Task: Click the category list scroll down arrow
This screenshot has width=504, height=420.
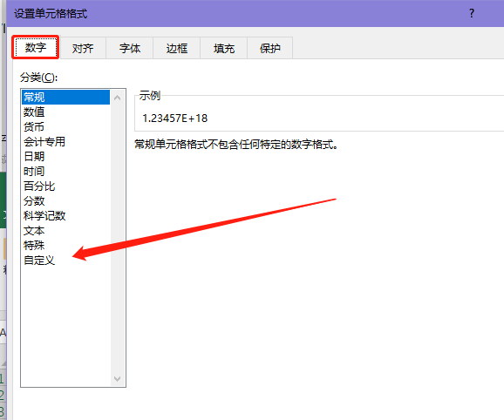Action: pos(118,379)
